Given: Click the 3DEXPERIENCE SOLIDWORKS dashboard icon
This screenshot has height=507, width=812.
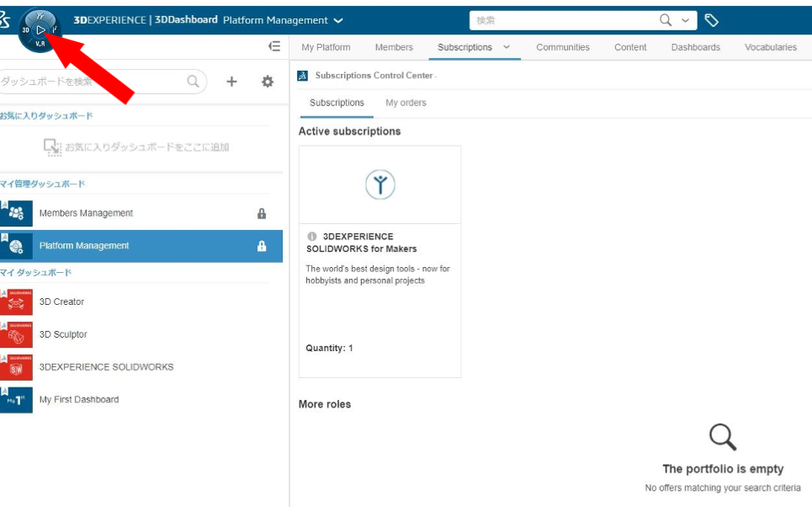Looking at the screenshot, I should [x=16, y=367].
